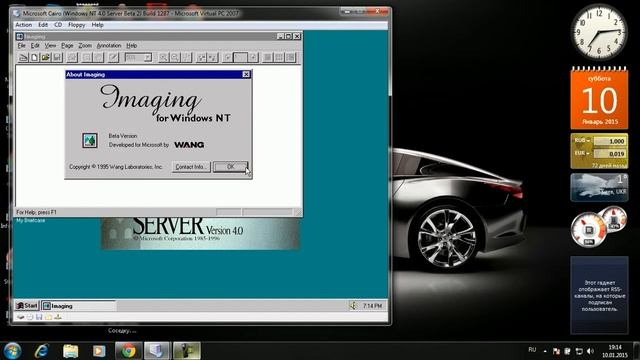Image resolution: width=640 pixels, height=360 pixels.
Task: Open Virtual PC CD menu
Action: coord(58,25)
